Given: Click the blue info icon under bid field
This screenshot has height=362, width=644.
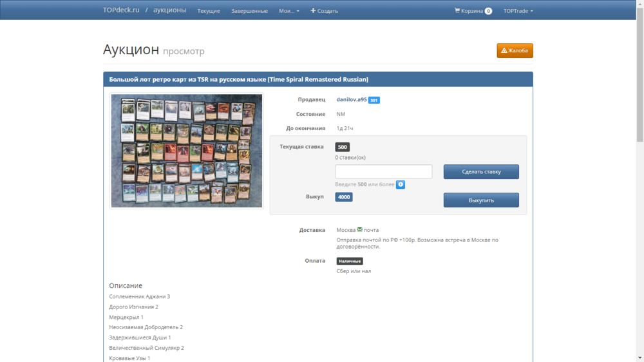Looking at the screenshot, I should click(401, 185).
